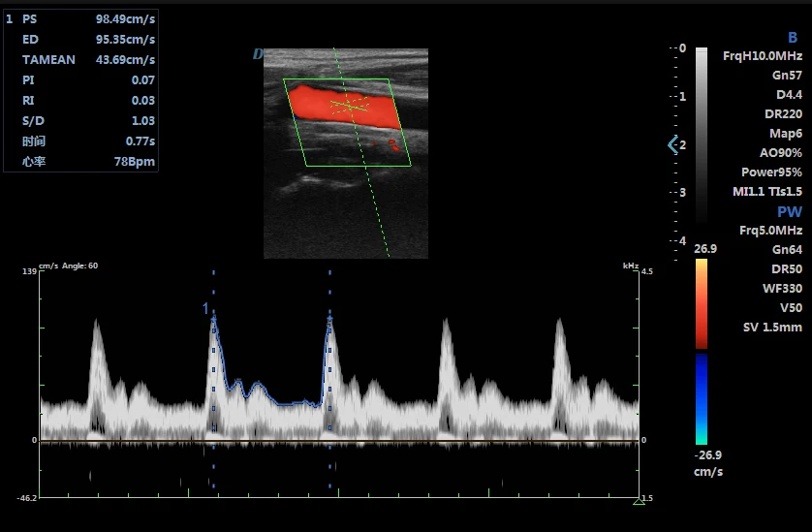The height and width of the screenshot is (532, 812).
Task: Select the second dotted measurement cursor on the spectrum
Action: pos(329,378)
